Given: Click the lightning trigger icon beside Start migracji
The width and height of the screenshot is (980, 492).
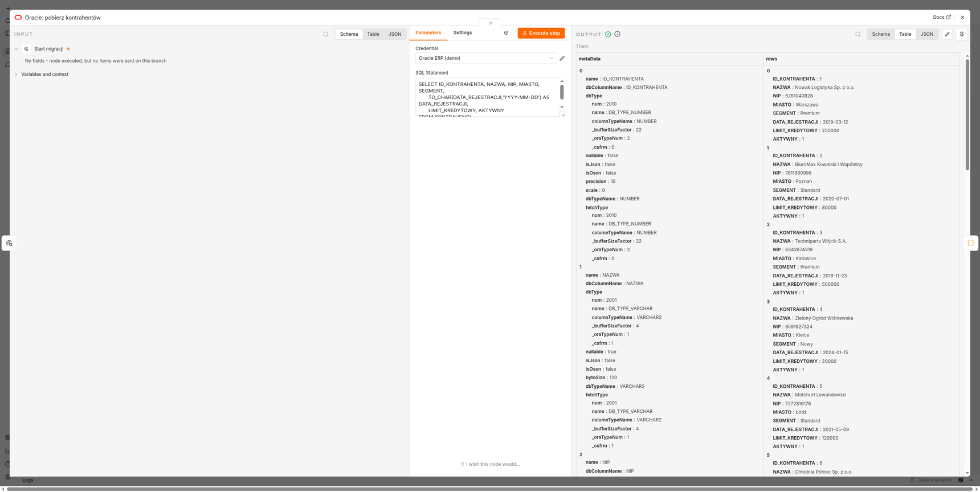Looking at the screenshot, I should pos(68,49).
